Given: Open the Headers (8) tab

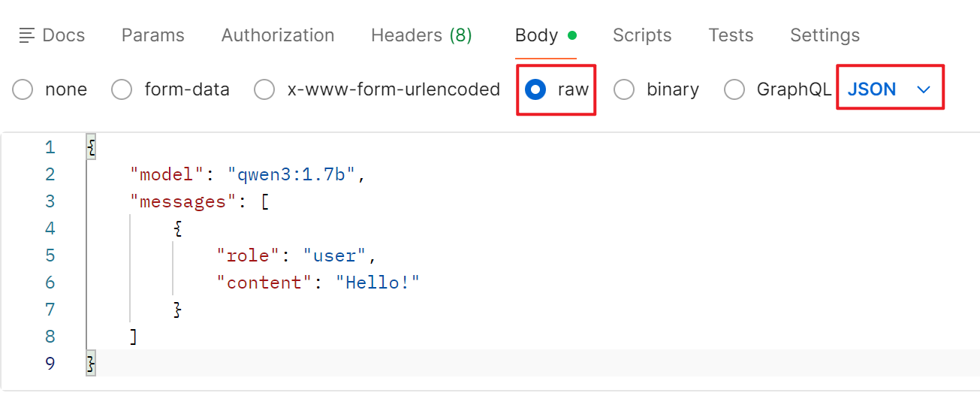Looking at the screenshot, I should click(x=421, y=35).
